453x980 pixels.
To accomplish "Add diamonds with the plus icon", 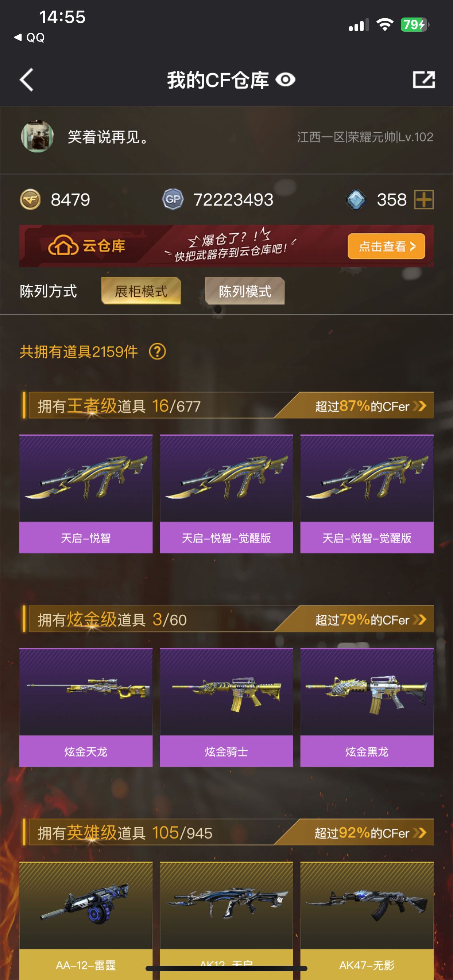I will coord(424,200).
